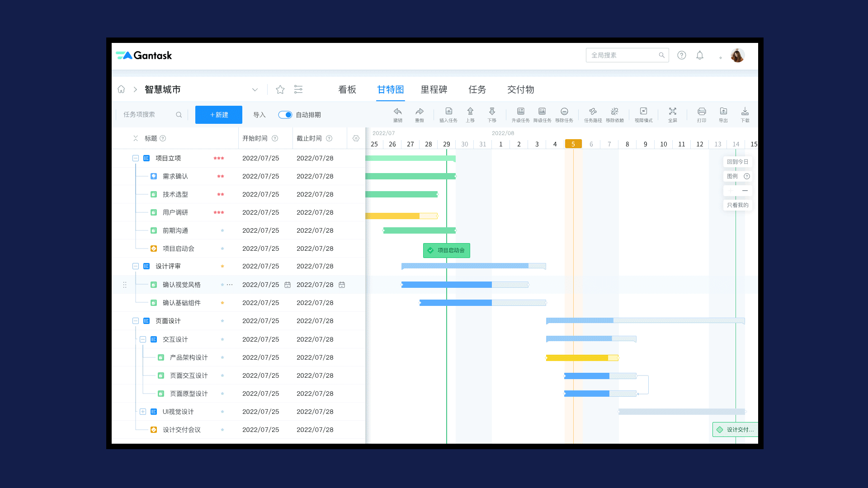This screenshot has width=868, height=488.
Task: Open the end date calendar icon for 确认视觉风格
Action: tap(342, 285)
